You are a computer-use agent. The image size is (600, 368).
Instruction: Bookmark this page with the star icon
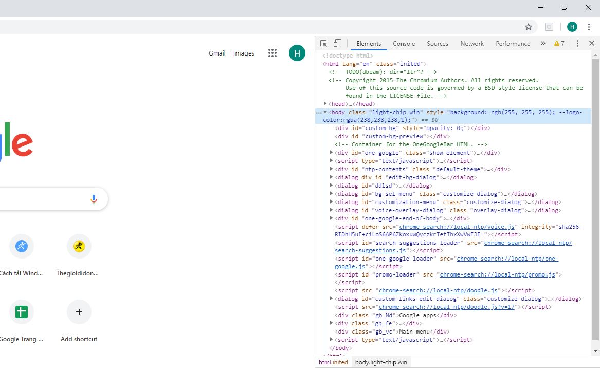click(x=528, y=27)
